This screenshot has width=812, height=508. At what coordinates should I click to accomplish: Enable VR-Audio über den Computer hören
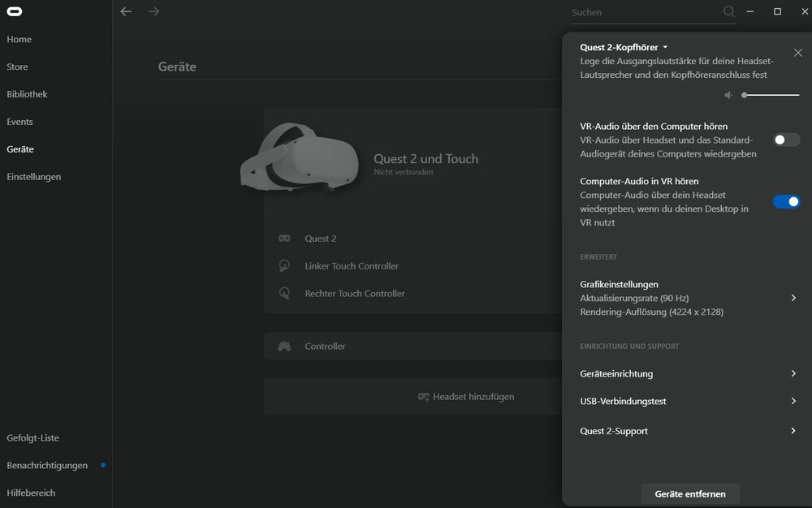(x=785, y=140)
